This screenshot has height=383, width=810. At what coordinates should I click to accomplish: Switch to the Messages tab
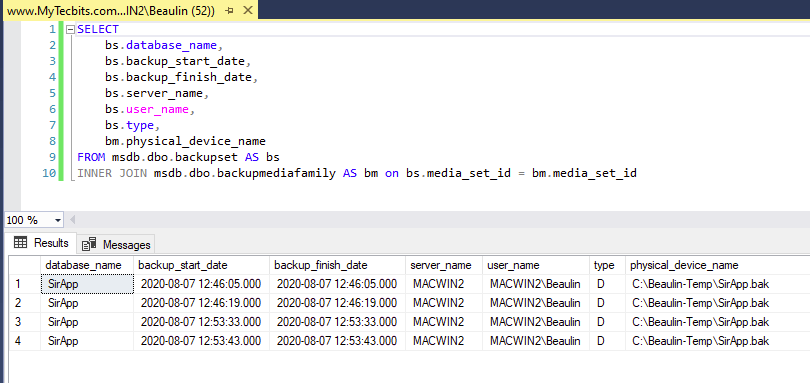click(x=116, y=244)
